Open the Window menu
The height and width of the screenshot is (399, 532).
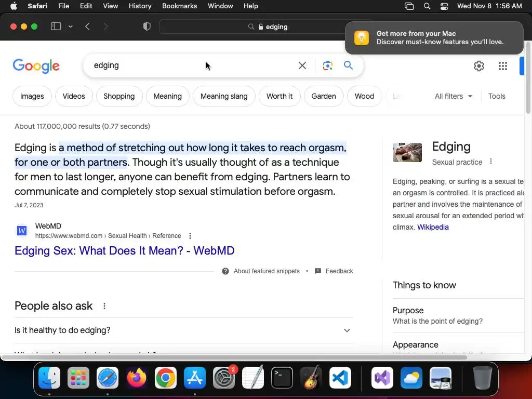(x=220, y=6)
